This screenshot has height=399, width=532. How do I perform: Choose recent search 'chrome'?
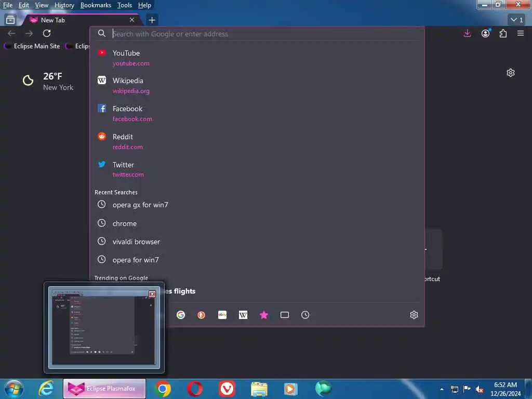(257, 223)
